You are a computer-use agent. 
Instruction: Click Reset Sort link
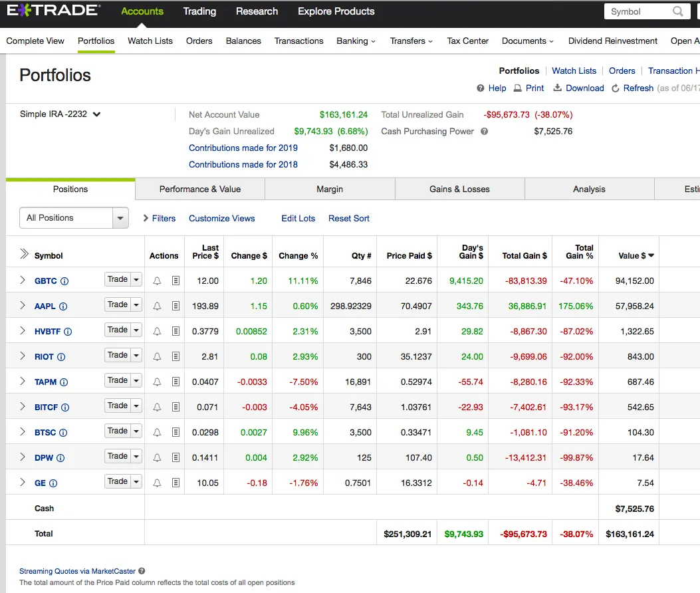coord(349,218)
